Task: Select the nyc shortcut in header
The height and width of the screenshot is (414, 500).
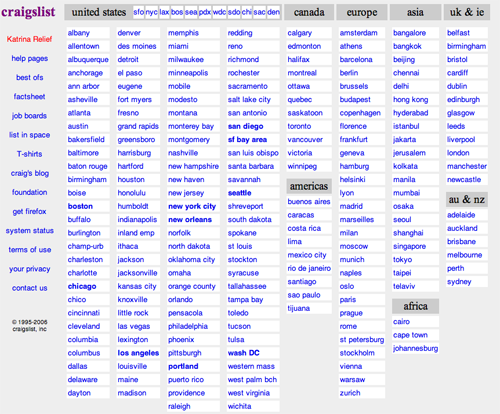Action: pyautogui.click(x=151, y=12)
